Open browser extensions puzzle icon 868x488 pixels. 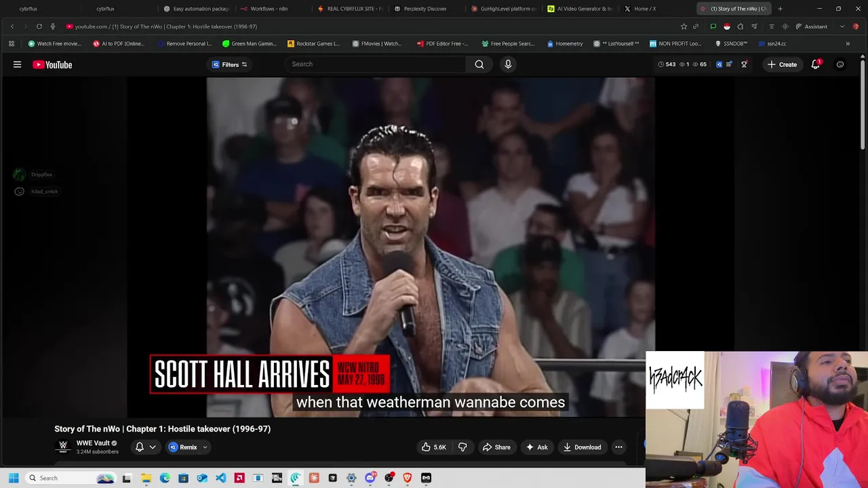click(x=741, y=26)
